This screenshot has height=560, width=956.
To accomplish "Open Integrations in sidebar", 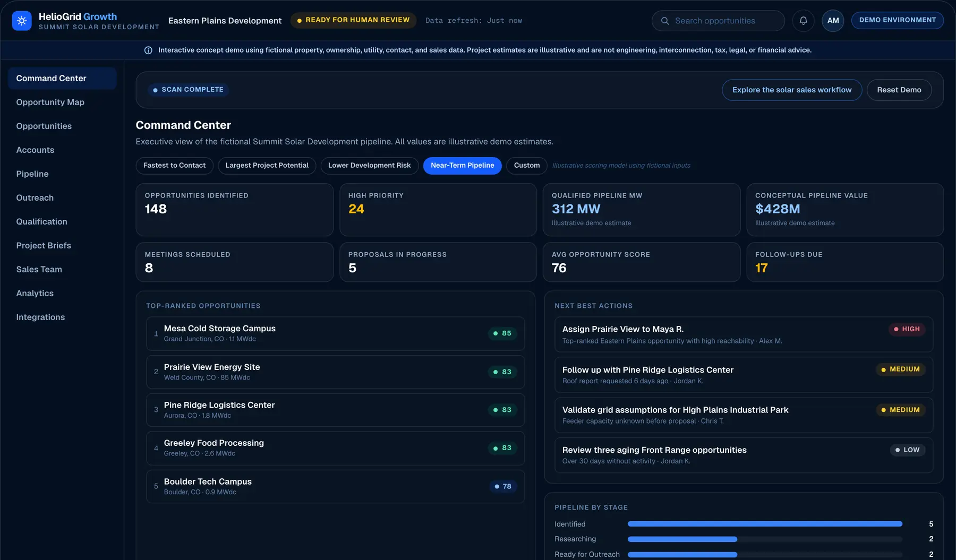I will pyautogui.click(x=62, y=317).
